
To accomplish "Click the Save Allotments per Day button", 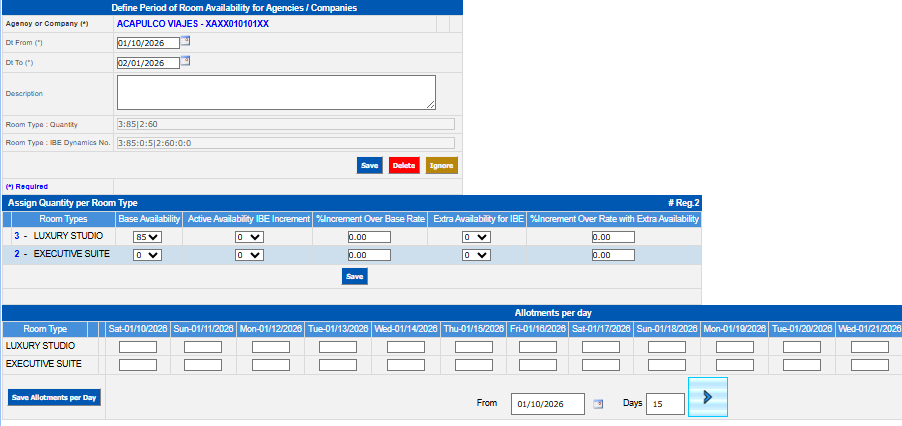I will point(54,397).
